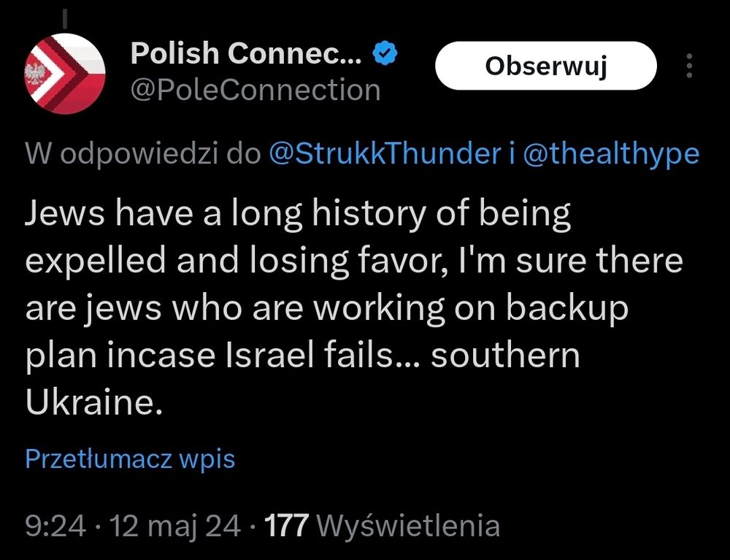Open the @StrukkThunder mention link
Screen dimensions: 730x560
pyautogui.click(x=383, y=153)
